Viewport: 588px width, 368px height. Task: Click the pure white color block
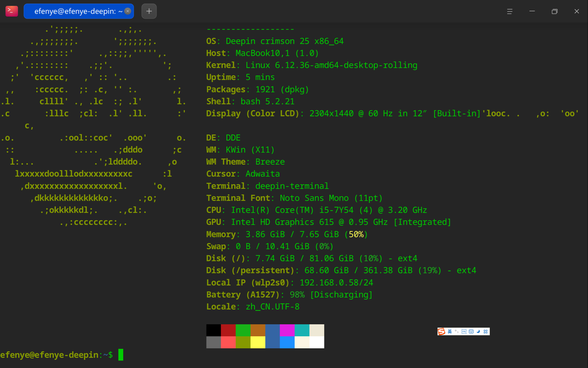tap(317, 342)
